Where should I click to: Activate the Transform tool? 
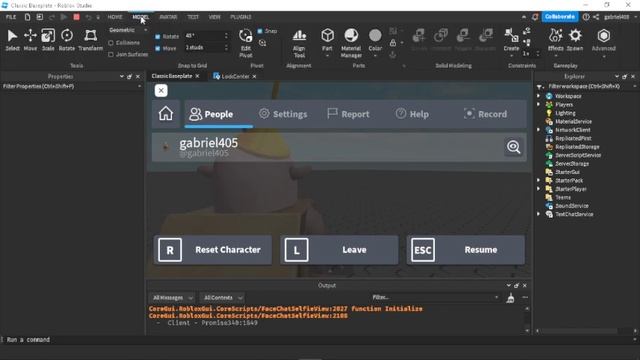click(90, 40)
